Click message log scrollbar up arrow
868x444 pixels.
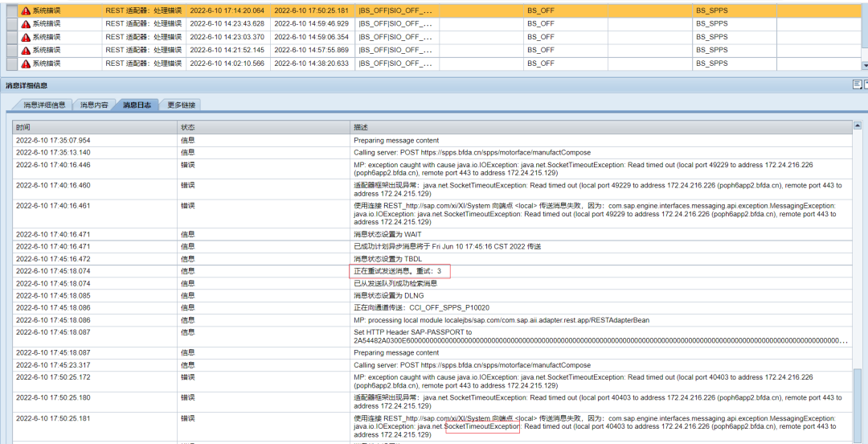858,125
